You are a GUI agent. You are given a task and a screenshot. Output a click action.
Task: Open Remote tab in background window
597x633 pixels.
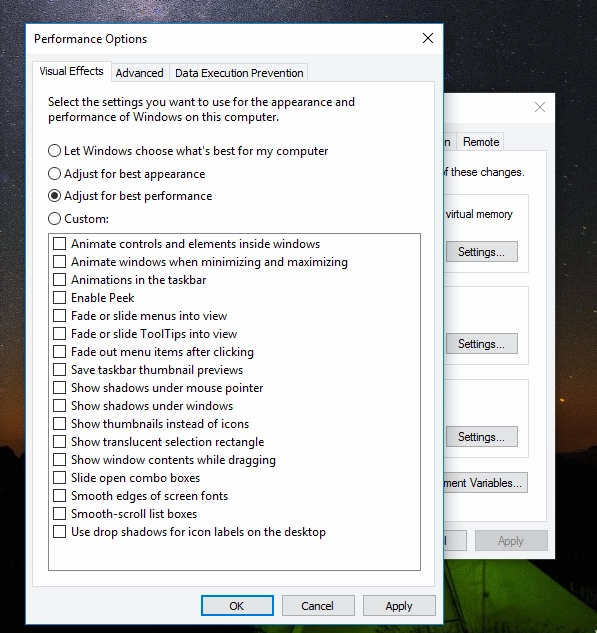tap(481, 142)
